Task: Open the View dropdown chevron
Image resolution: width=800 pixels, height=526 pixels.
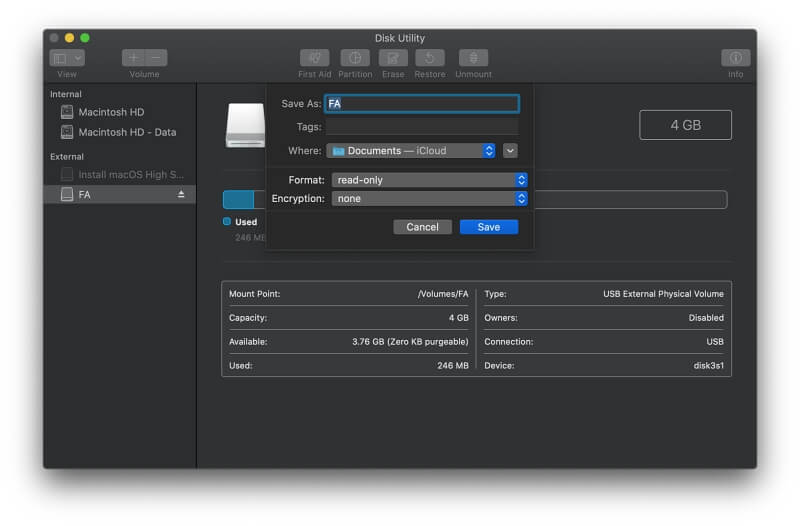Action: (78, 58)
